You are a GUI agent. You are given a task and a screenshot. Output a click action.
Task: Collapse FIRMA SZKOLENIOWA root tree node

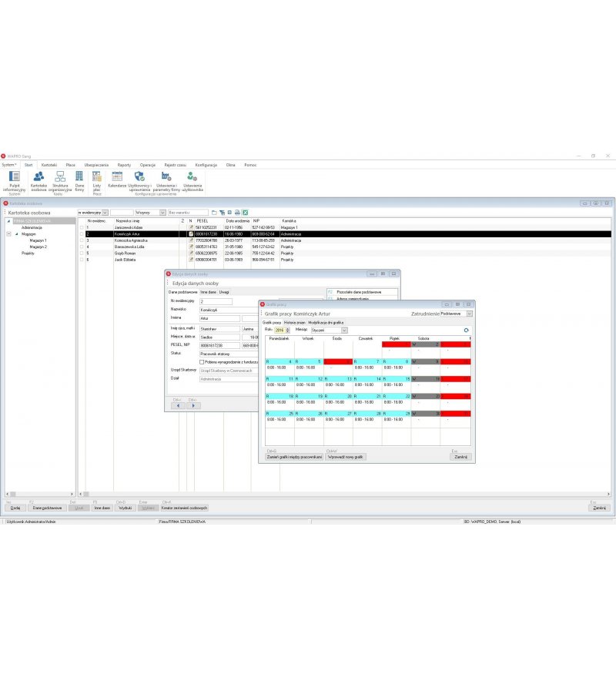point(8,221)
